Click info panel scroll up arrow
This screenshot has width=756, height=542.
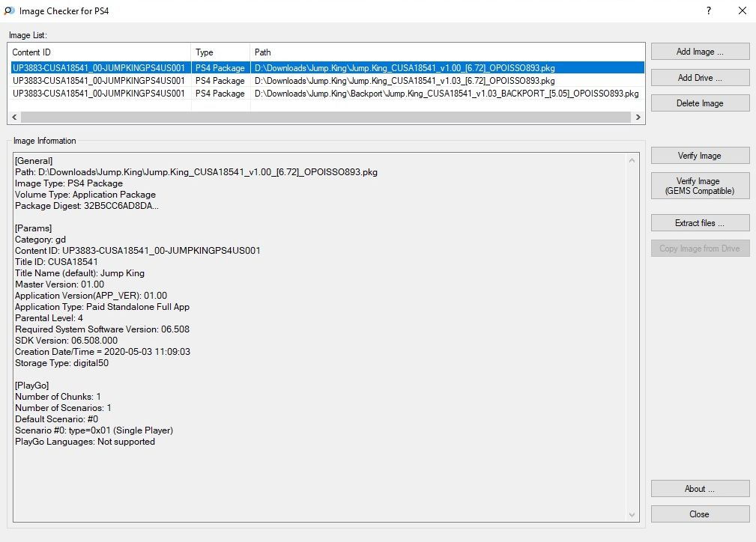click(x=632, y=160)
